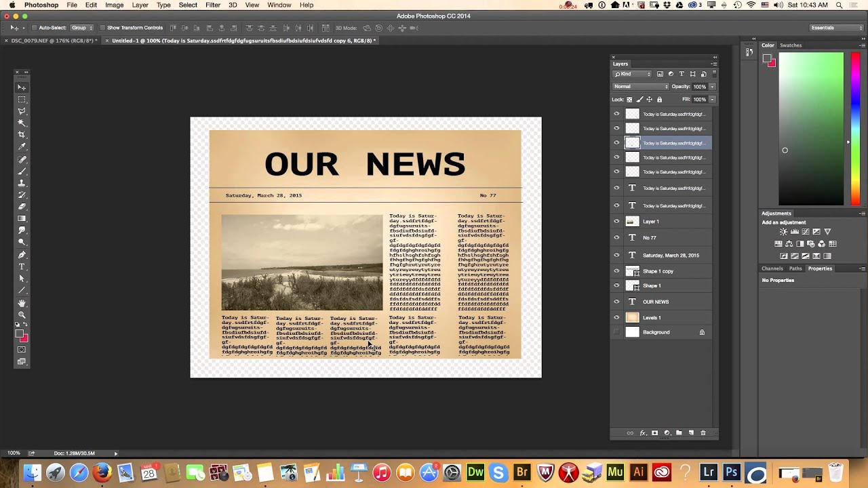
Task: Click the foreground color swatch in toolbox
Action: (x=20, y=334)
